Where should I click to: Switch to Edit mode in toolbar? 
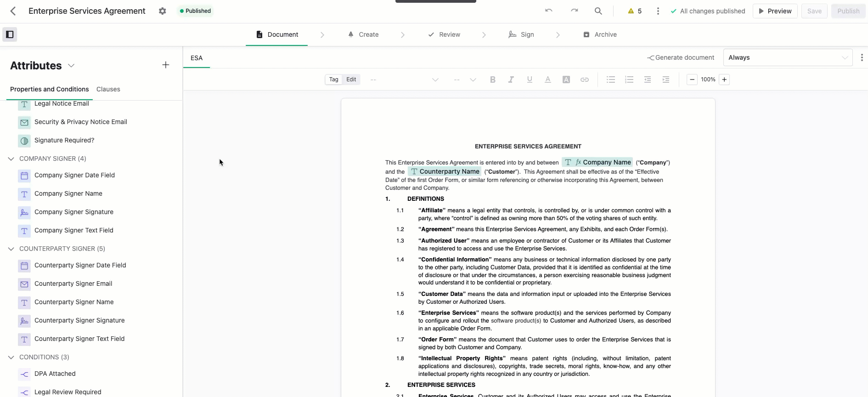tap(351, 79)
